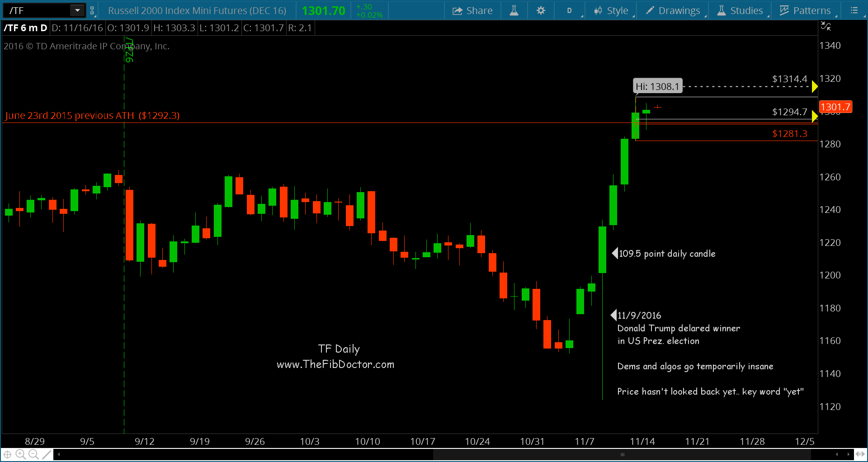Open the list options icon at toolbar end
Viewport: 868px width, 462px height.
tap(854, 10)
